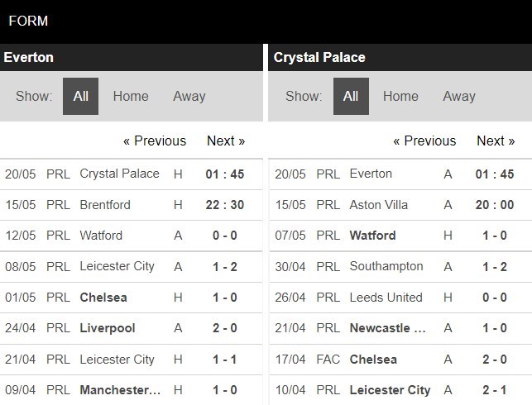Click Watford 0 - 0 score in Everton form
The image size is (532, 405).
[x=225, y=236]
